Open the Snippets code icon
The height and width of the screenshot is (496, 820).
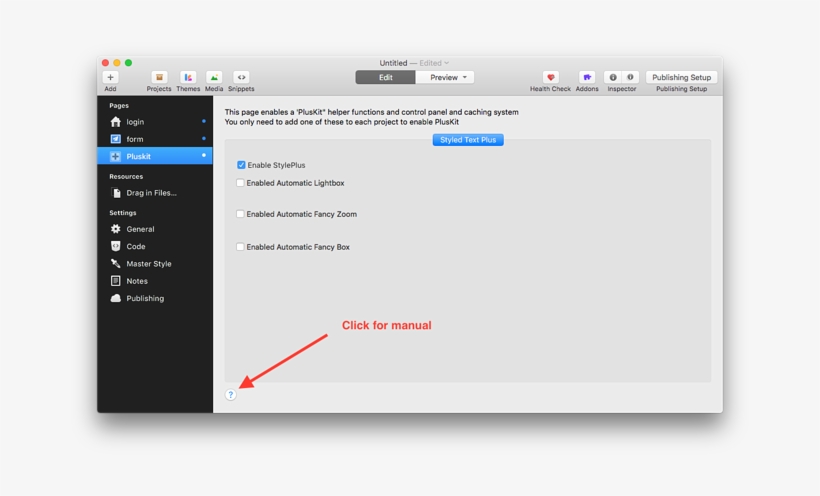tap(241, 77)
